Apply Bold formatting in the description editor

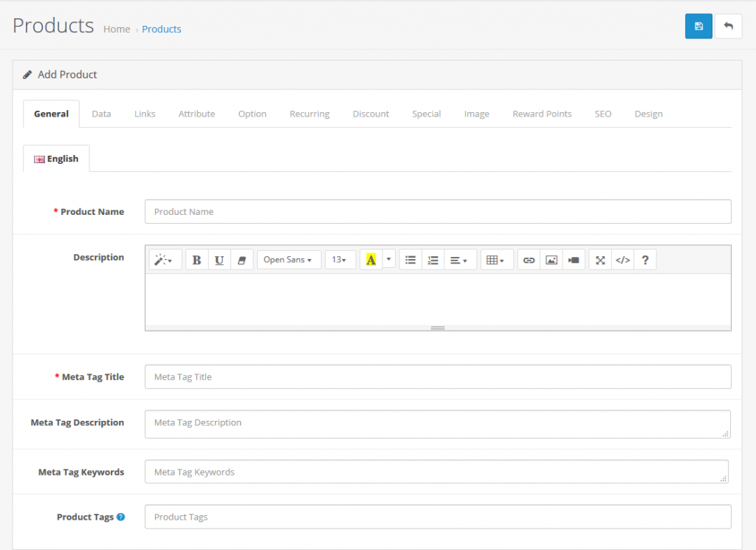click(x=196, y=259)
